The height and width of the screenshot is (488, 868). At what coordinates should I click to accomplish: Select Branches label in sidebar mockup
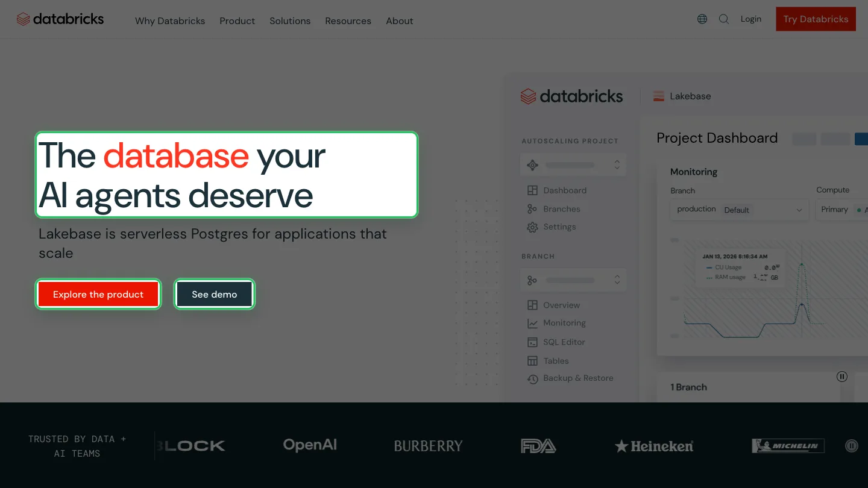tap(562, 209)
